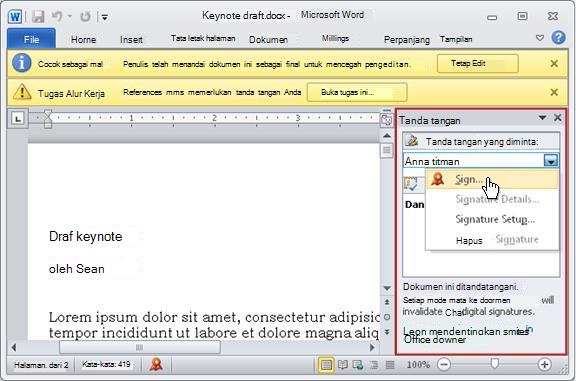Choose Signature Setup... menu entry
The height and width of the screenshot is (381, 576).
[495, 219]
